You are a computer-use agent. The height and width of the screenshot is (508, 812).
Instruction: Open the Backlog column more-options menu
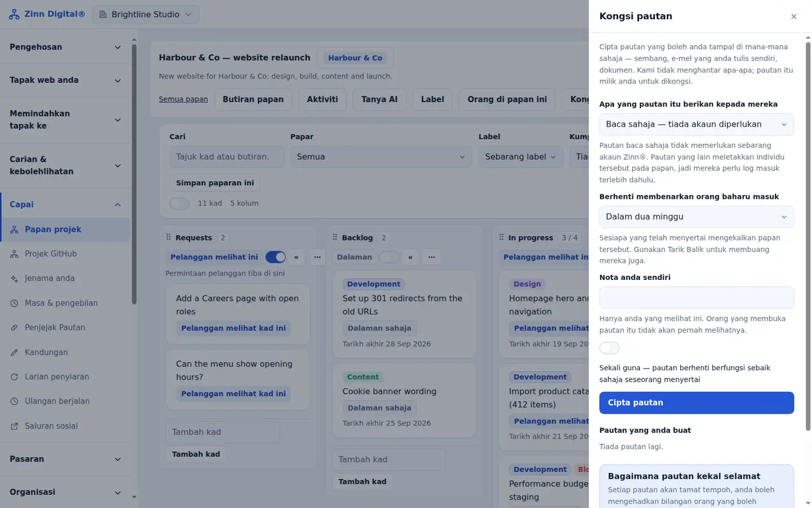coord(431,257)
